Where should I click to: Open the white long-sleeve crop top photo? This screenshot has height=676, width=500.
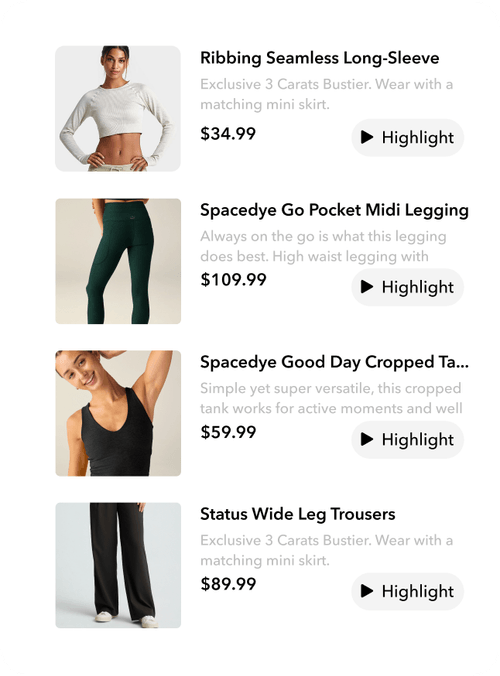click(118, 109)
